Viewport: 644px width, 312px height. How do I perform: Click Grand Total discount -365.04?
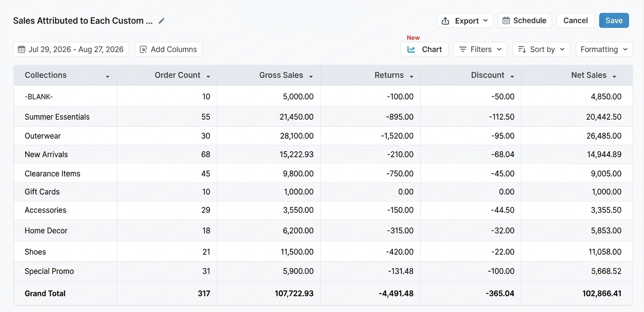click(x=500, y=294)
